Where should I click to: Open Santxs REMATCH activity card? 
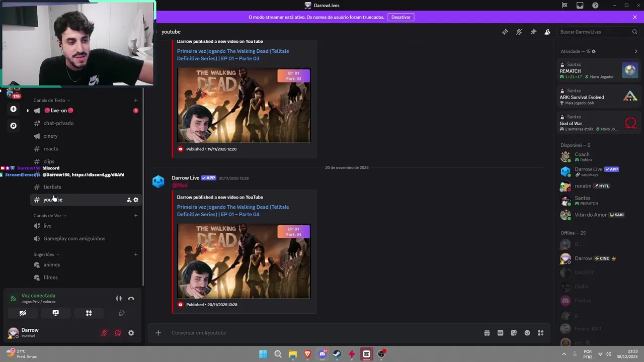(598, 70)
